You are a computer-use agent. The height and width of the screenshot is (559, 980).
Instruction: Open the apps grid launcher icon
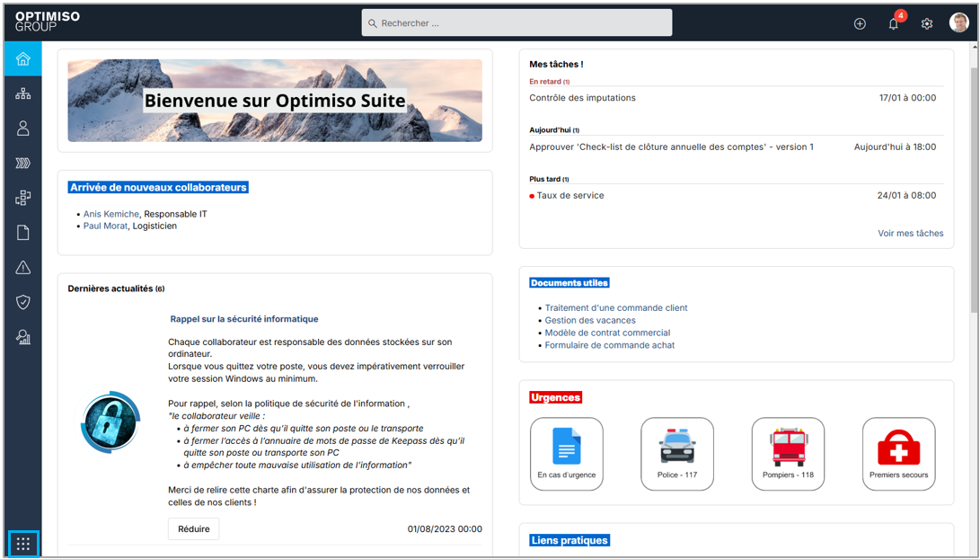click(x=23, y=544)
